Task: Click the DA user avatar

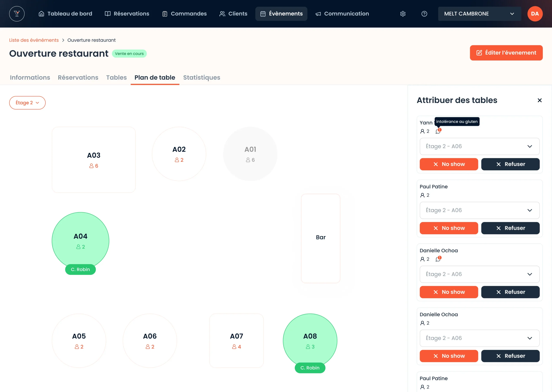Action: [x=535, y=14]
